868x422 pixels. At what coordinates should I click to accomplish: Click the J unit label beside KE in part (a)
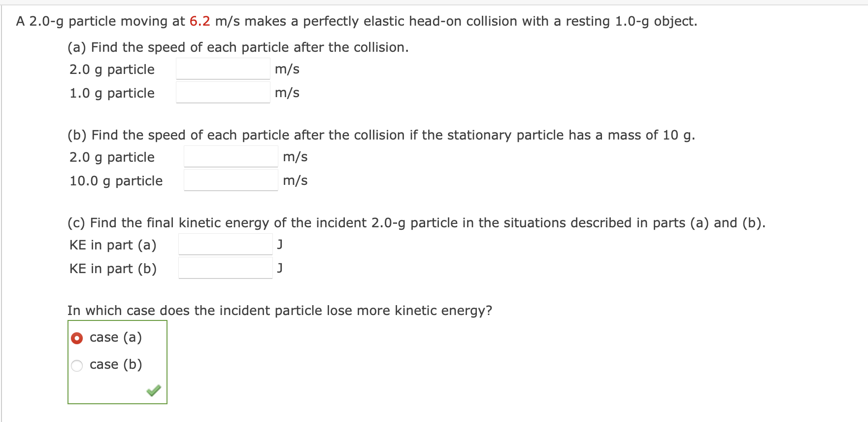click(280, 244)
